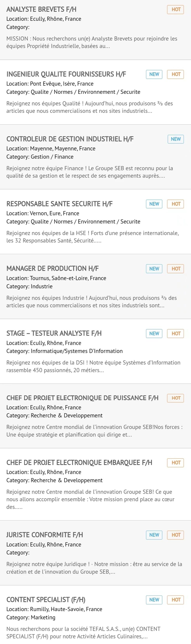Click HOT badge on INGENIEUR QUALITE FOURNISSEURS
This screenshot has width=191, height=644.
tap(176, 74)
